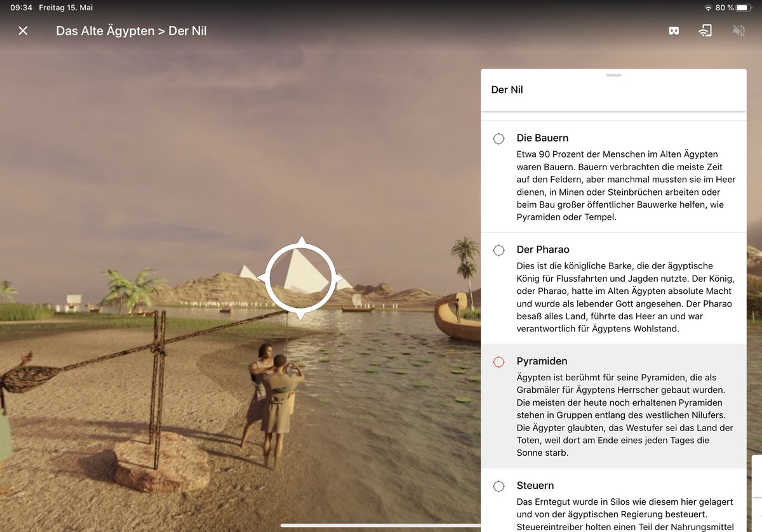Tap the Pyramiden description paragraph
Image resolution: width=762 pixels, height=532 pixels.
[625, 415]
